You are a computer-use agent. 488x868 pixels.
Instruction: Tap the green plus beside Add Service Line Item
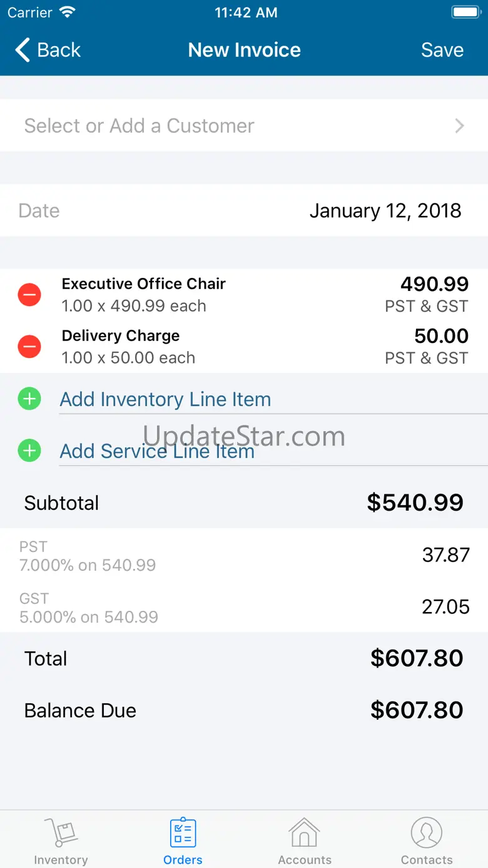[x=29, y=451]
